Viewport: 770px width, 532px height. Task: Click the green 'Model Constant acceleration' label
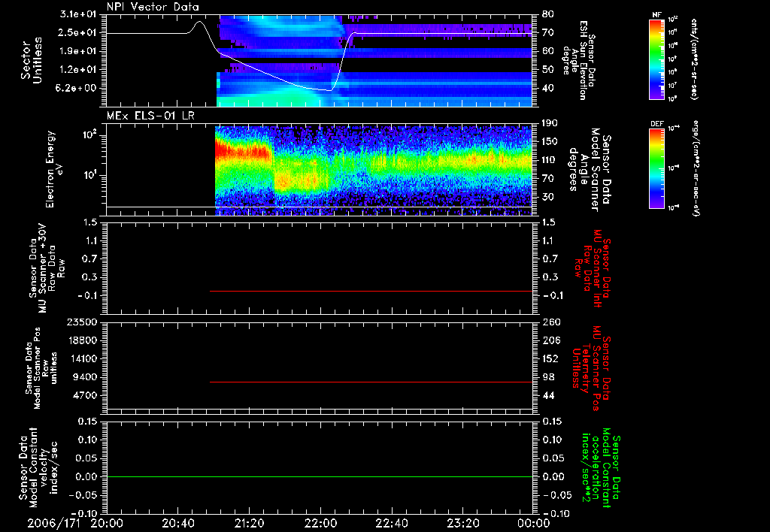coord(601,467)
